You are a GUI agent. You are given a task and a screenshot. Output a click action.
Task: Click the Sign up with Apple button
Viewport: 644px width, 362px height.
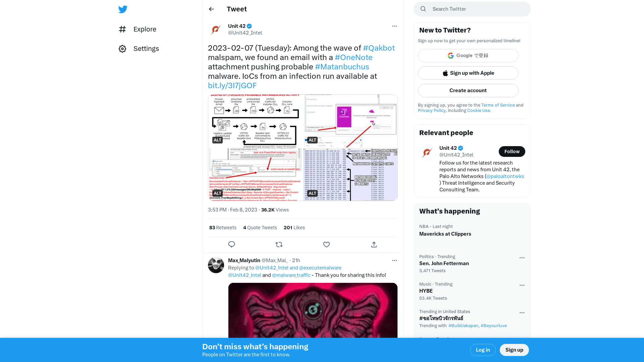pos(468,73)
